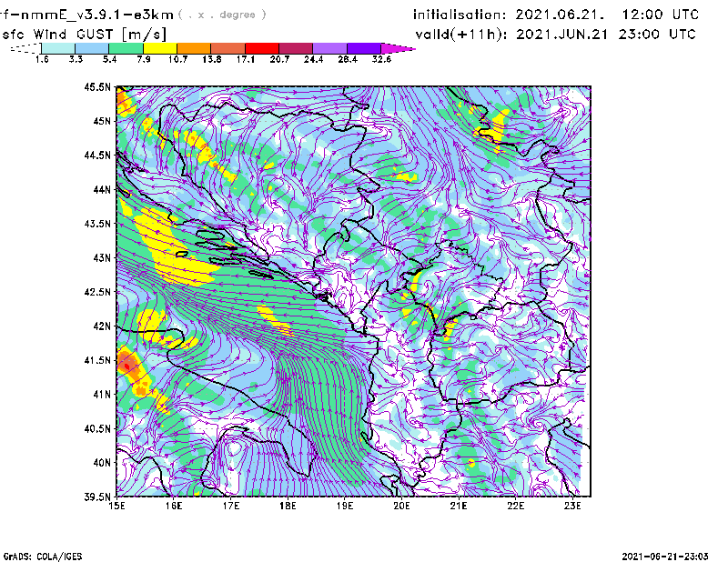728x562 pixels.
Task: Click the valid time '23:00 UTC'
Action: (x=657, y=35)
